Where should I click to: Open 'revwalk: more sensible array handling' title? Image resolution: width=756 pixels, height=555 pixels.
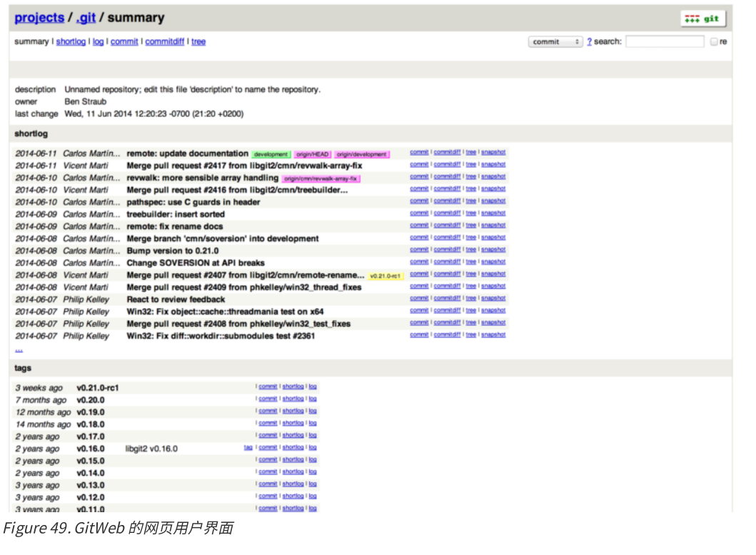coord(203,178)
